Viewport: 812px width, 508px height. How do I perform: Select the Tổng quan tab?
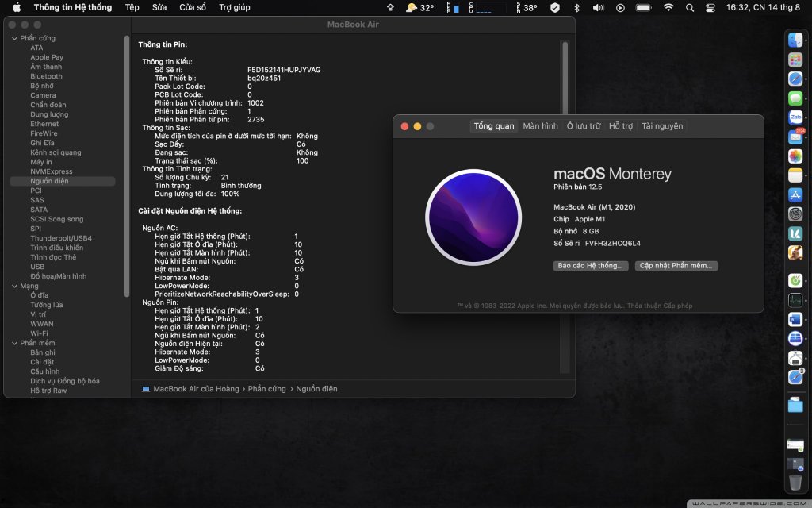(x=494, y=126)
